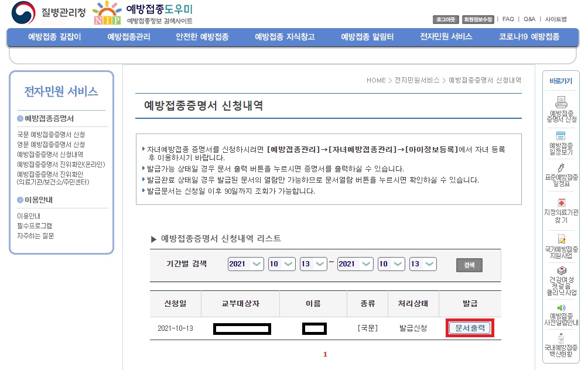Open the start day 13 dropdown
The height and width of the screenshot is (370, 588).
[x=313, y=264]
